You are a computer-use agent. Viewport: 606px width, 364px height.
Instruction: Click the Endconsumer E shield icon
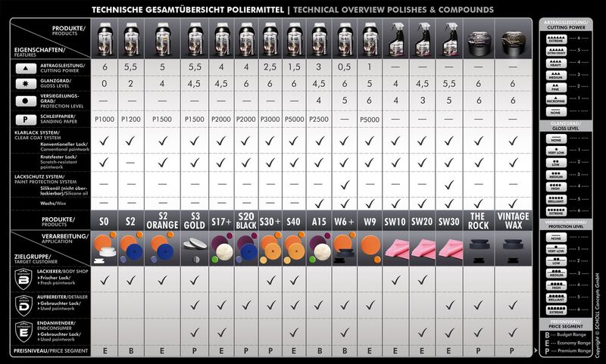click(23, 331)
